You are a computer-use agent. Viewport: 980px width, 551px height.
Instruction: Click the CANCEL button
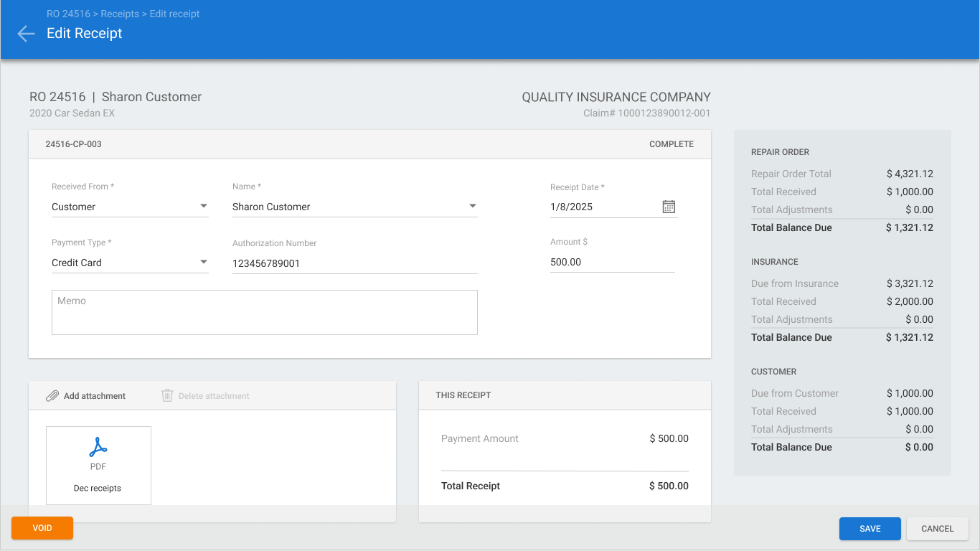(x=938, y=529)
